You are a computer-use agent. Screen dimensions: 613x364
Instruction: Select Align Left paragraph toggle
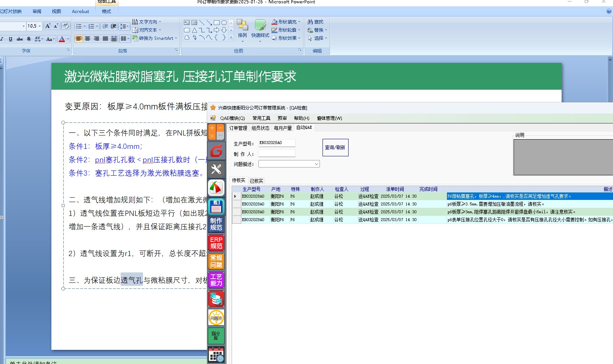click(79, 39)
